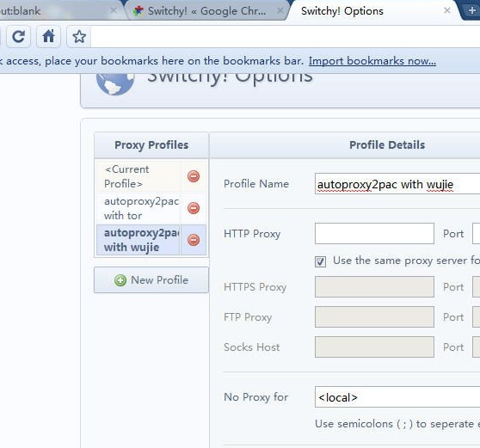Click the Switchy globe logo
Viewport: 480px width, 448px height.
[x=115, y=83]
